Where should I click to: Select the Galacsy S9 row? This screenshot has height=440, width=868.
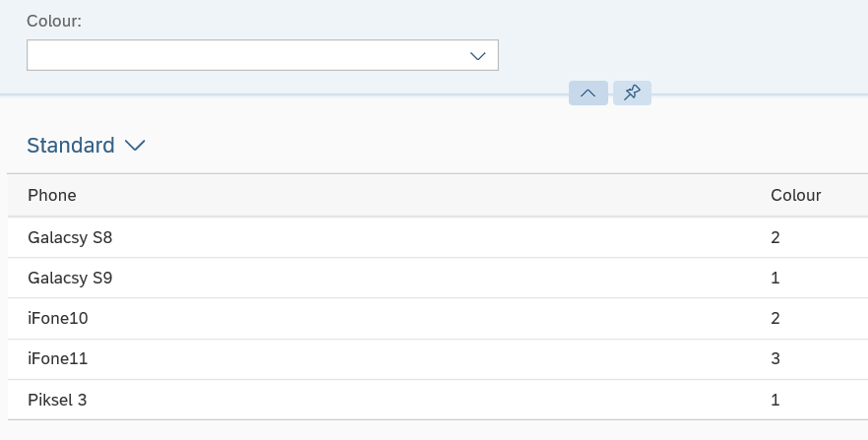point(437,278)
